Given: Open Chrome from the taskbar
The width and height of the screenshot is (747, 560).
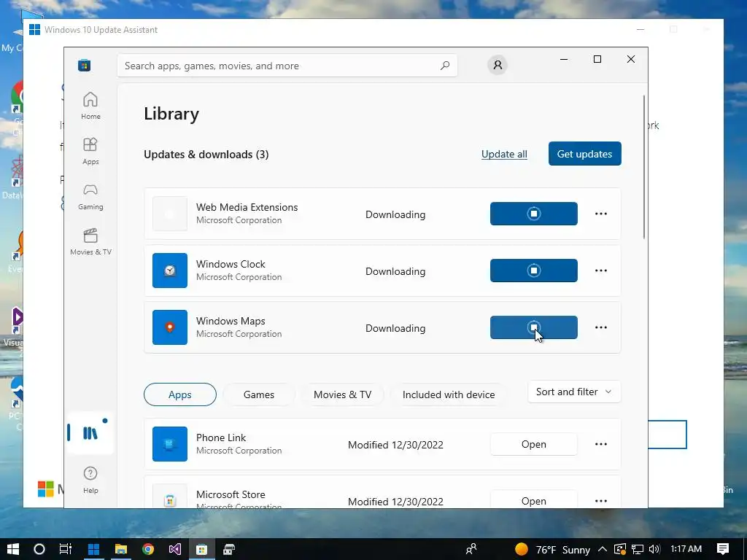Looking at the screenshot, I should [147, 549].
